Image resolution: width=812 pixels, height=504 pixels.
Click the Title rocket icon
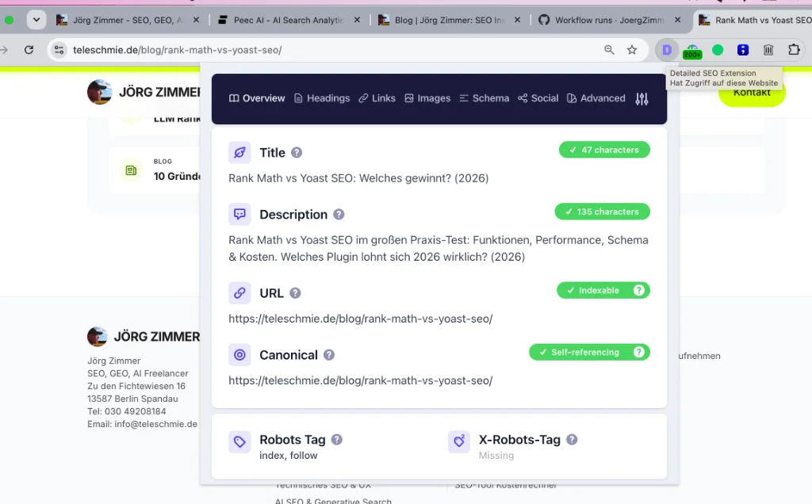point(239,153)
